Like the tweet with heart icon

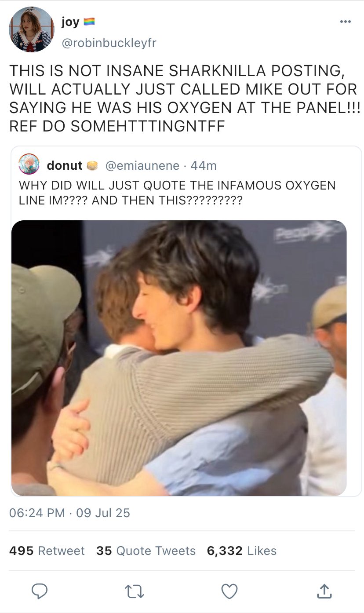click(x=229, y=591)
